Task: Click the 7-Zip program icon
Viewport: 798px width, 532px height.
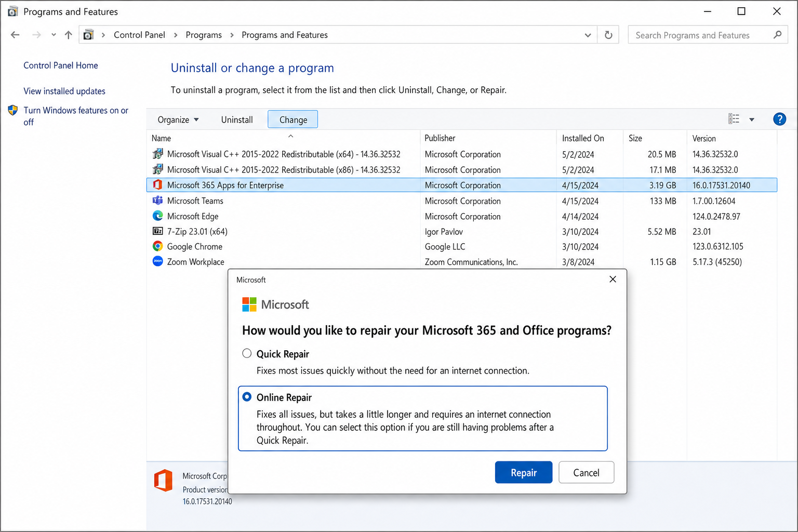Action: 158,231
